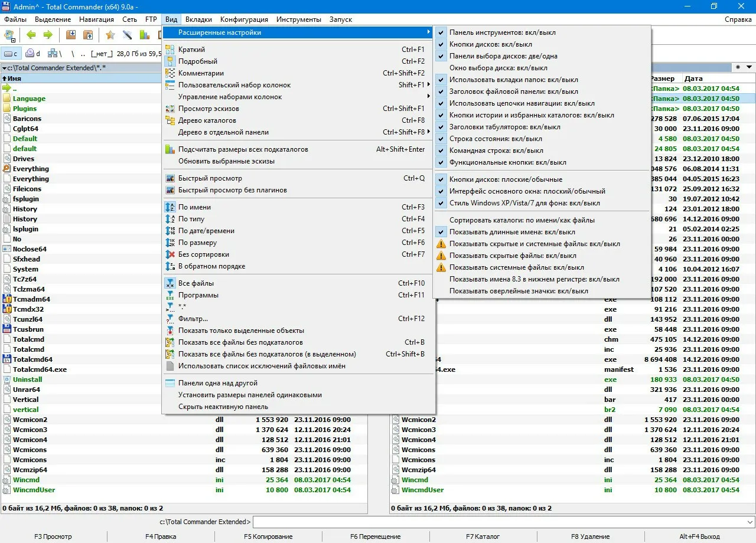This screenshot has width=756, height=543.
Task: Open directory history arrow in right panel
Action: click(749, 67)
